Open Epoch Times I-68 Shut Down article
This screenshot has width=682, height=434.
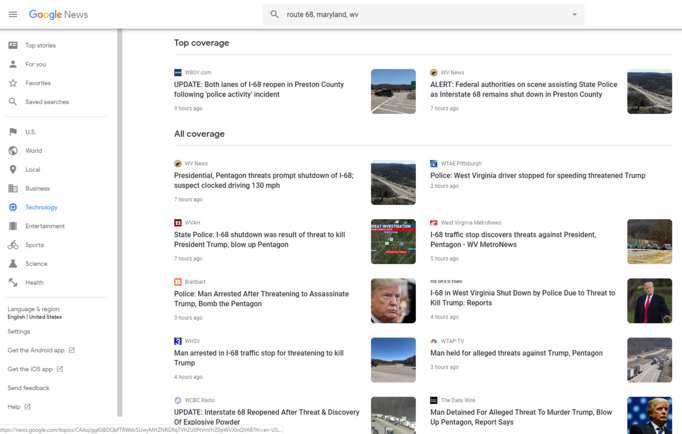click(x=523, y=298)
